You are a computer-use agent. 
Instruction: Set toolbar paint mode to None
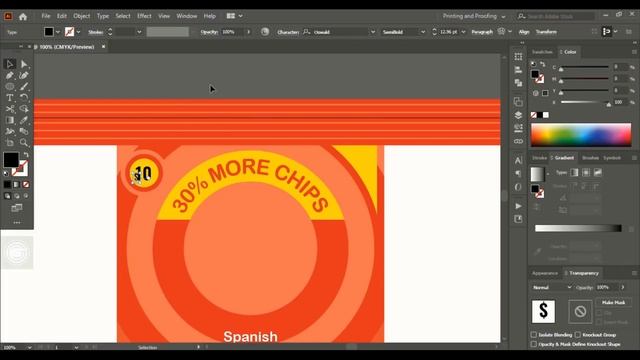coord(26,185)
